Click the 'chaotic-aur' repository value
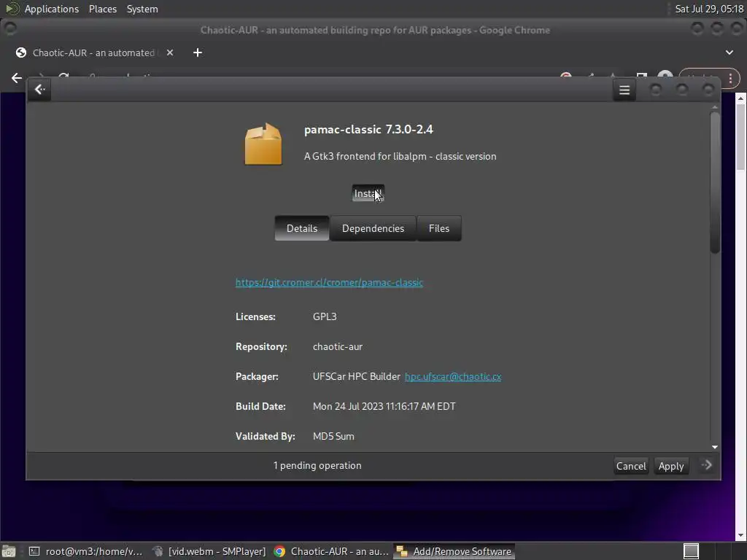 pyautogui.click(x=337, y=346)
